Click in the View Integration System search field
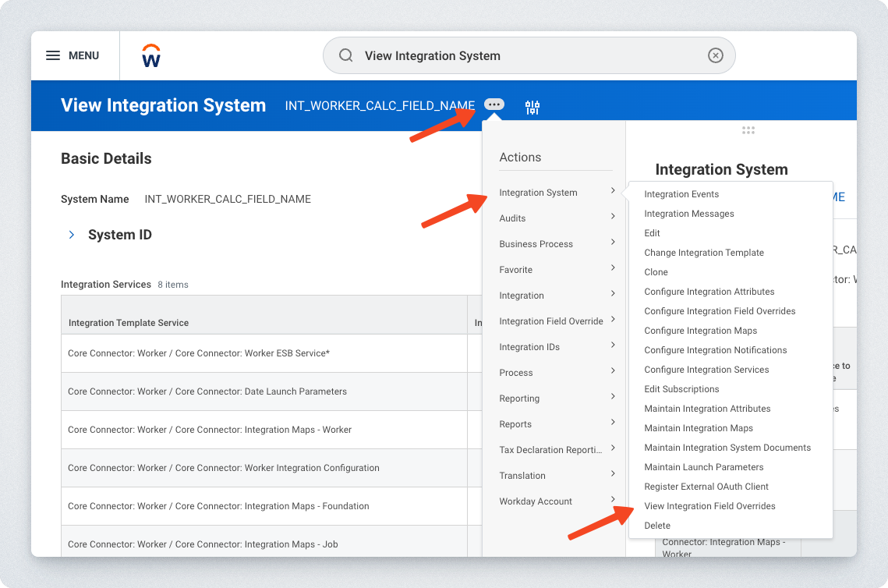888x588 pixels. (x=530, y=55)
